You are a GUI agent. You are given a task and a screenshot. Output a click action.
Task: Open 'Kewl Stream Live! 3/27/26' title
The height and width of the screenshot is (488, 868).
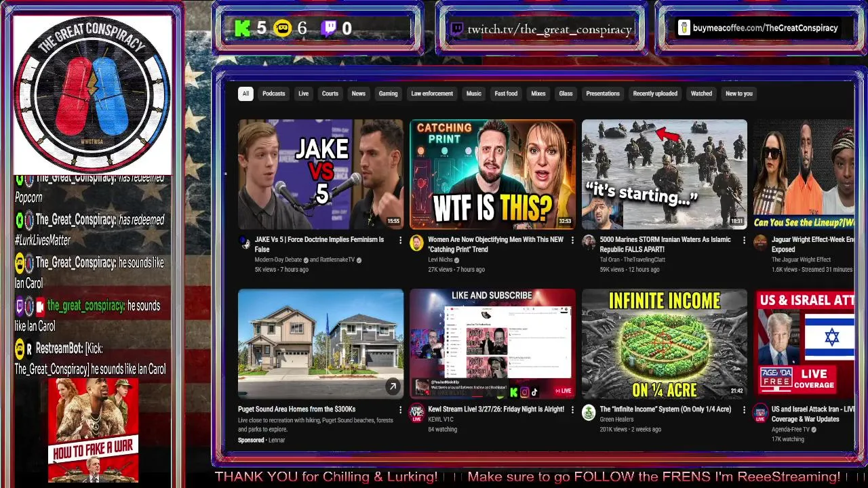[496, 409]
